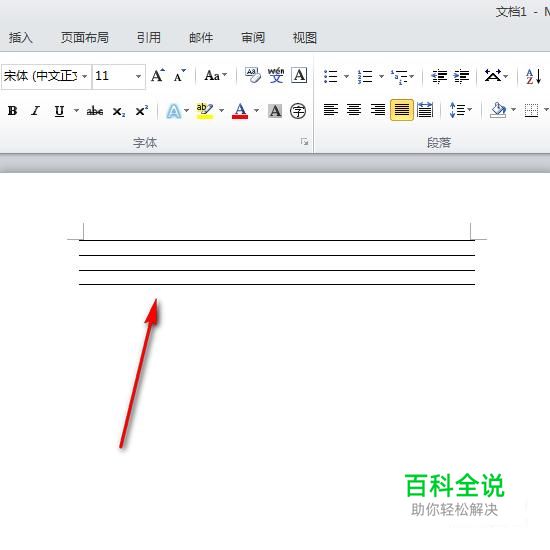Apply red font color
This screenshot has height=550, width=550.
point(240,111)
